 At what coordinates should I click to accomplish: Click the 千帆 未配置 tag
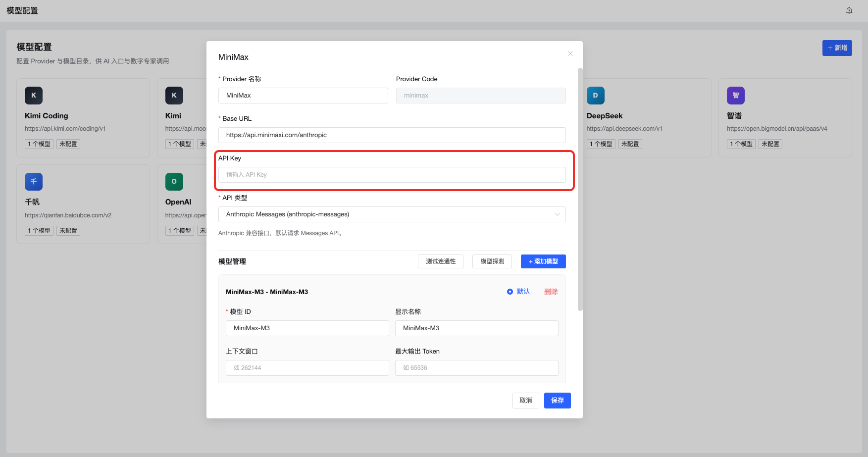pos(68,231)
